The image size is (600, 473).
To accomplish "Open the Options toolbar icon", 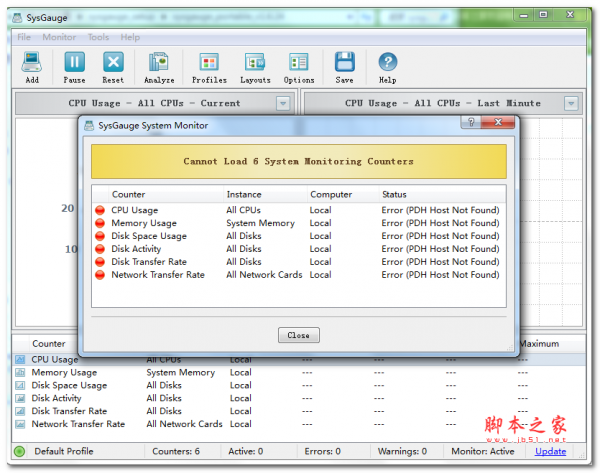I will tap(298, 62).
